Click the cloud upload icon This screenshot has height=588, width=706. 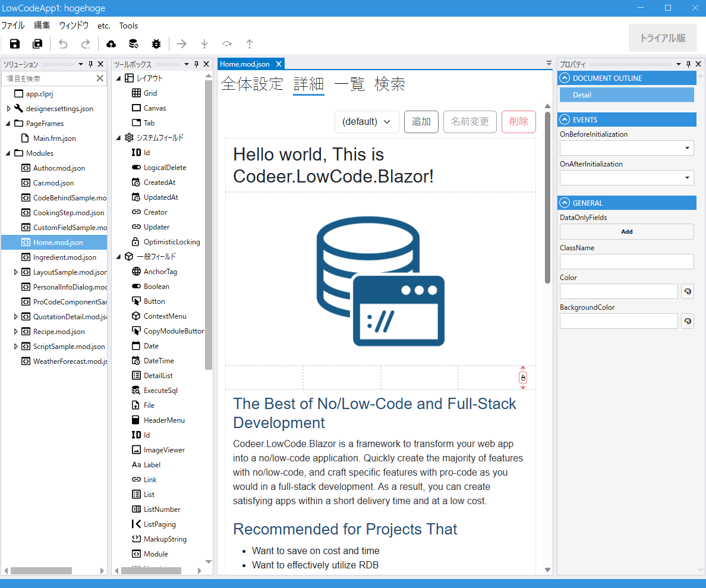111,44
